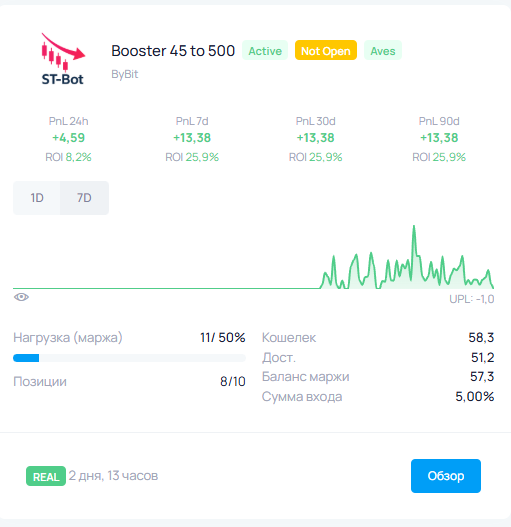
Task: Open the Обзор overview button
Action: (x=446, y=476)
